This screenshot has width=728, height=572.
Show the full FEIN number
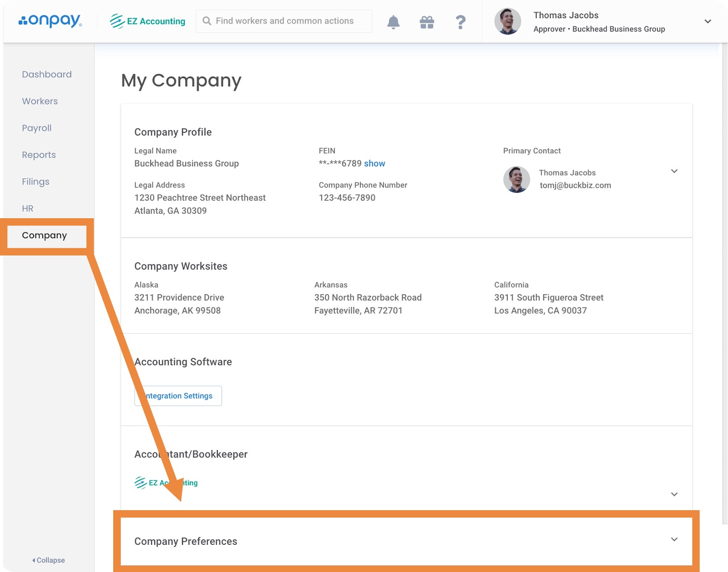tap(374, 163)
